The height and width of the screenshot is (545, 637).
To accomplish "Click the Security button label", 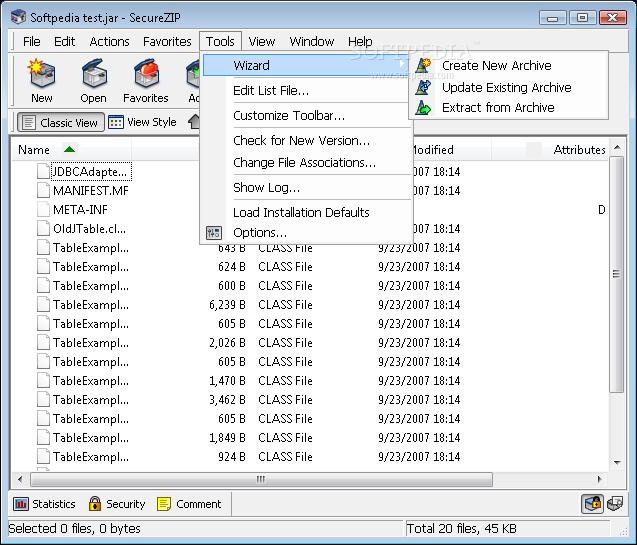I will [x=126, y=504].
